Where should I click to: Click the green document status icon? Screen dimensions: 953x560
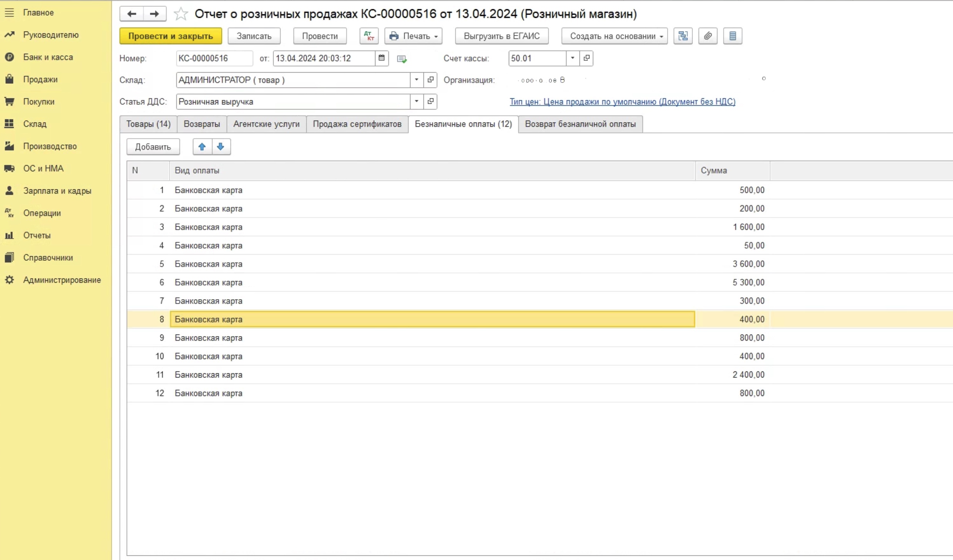tap(402, 59)
